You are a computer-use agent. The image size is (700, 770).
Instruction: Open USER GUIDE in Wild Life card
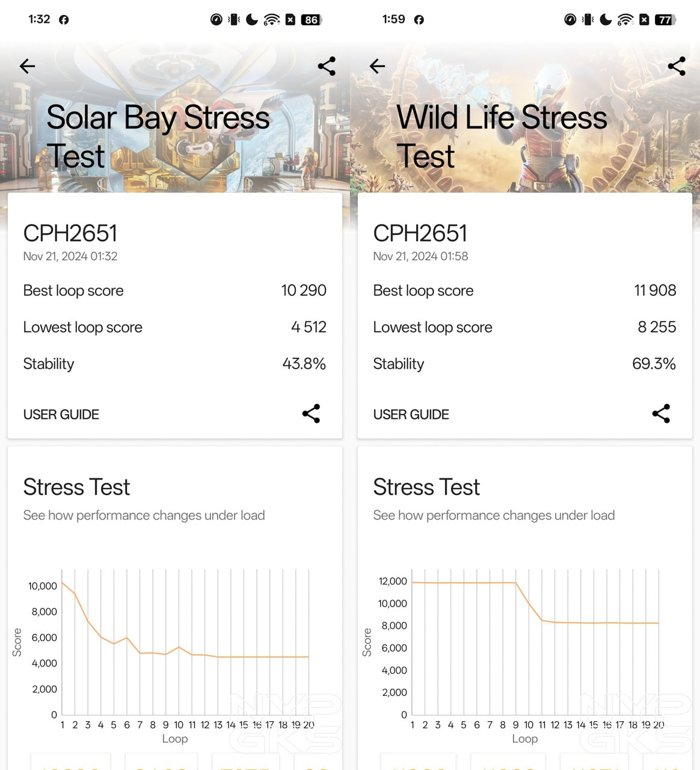(x=411, y=414)
